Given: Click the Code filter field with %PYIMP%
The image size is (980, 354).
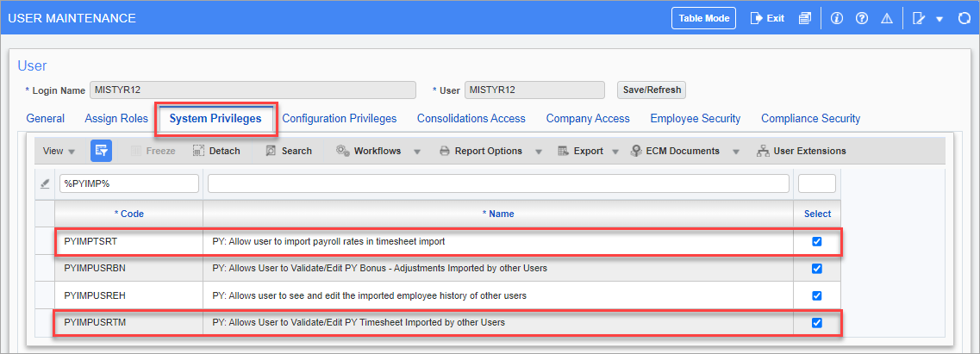Looking at the screenshot, I should tap(128, 183).
